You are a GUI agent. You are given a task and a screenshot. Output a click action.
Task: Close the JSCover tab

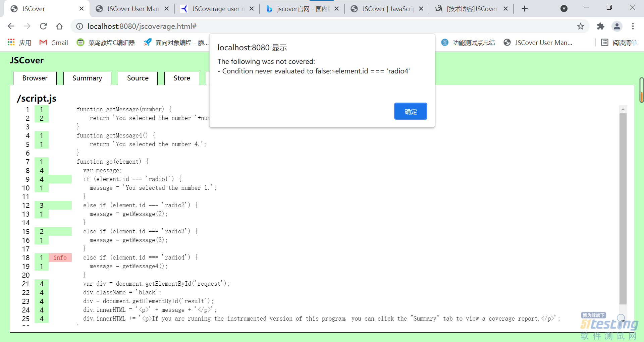click(x=82, y=9)
